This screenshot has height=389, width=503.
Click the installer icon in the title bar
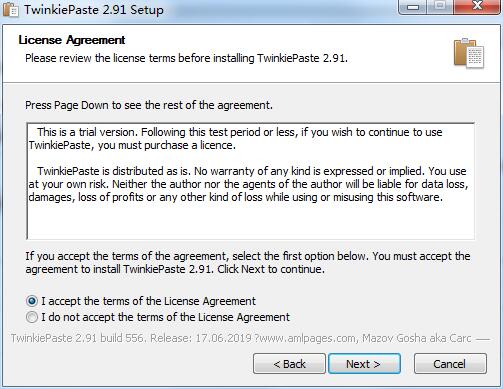(10, 9)
